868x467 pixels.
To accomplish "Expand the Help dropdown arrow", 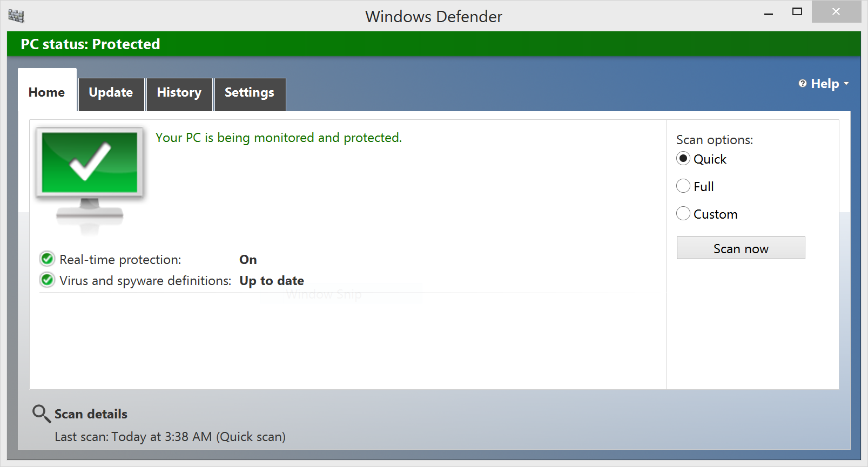I will (846, 84).
